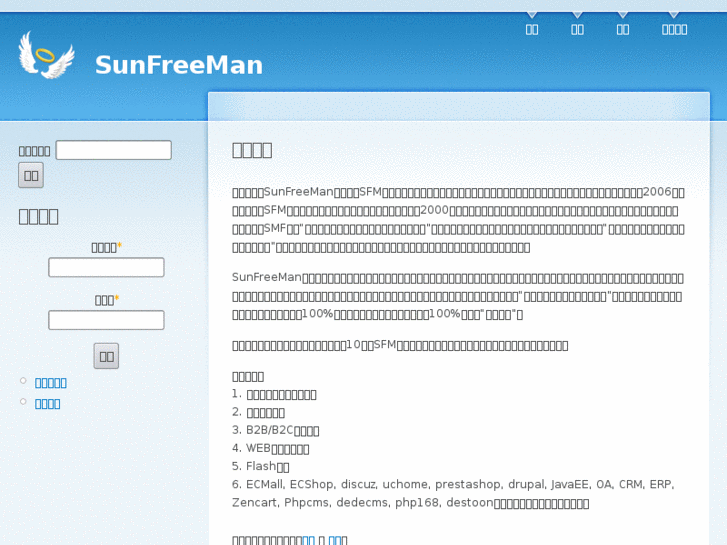Screen dimensions: 727x545
Task: Focus the search text field in sidebar
Action: pos(114,150)
